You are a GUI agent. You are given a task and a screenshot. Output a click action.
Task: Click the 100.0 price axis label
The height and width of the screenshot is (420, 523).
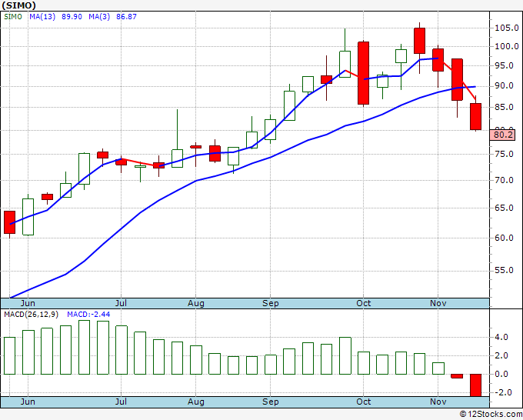pos(506,46)
